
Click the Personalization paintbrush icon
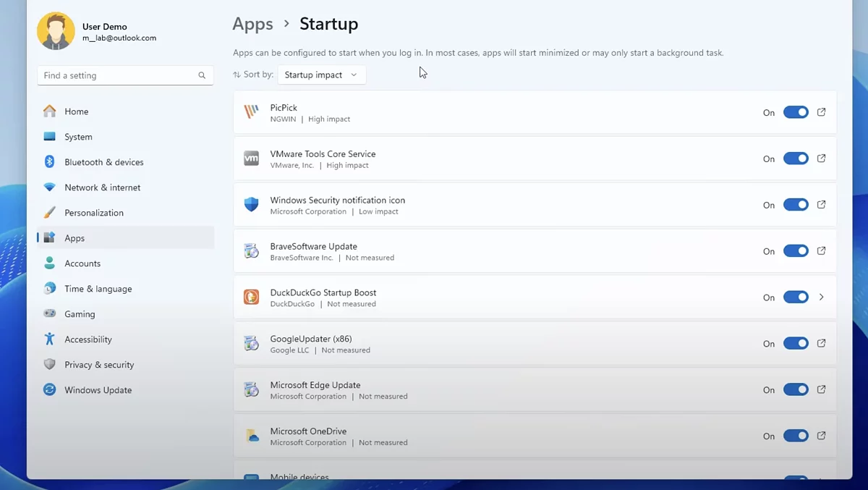(49, 212)
